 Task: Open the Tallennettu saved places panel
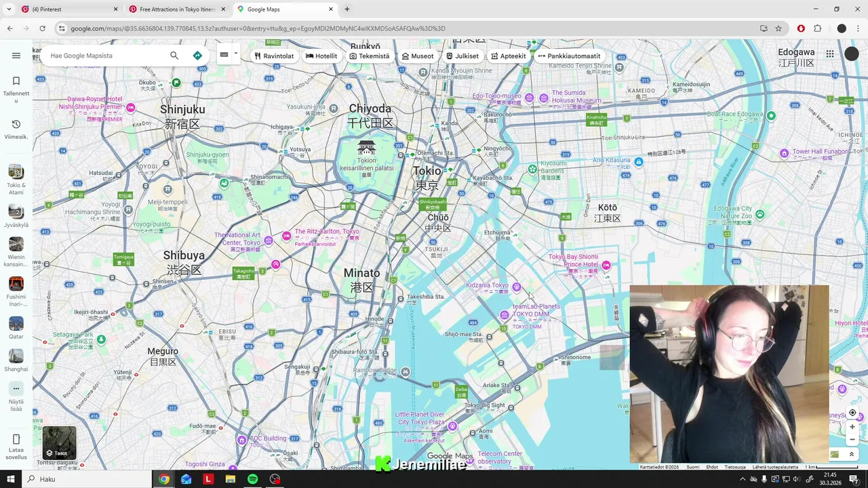click(x=16, y=89)
